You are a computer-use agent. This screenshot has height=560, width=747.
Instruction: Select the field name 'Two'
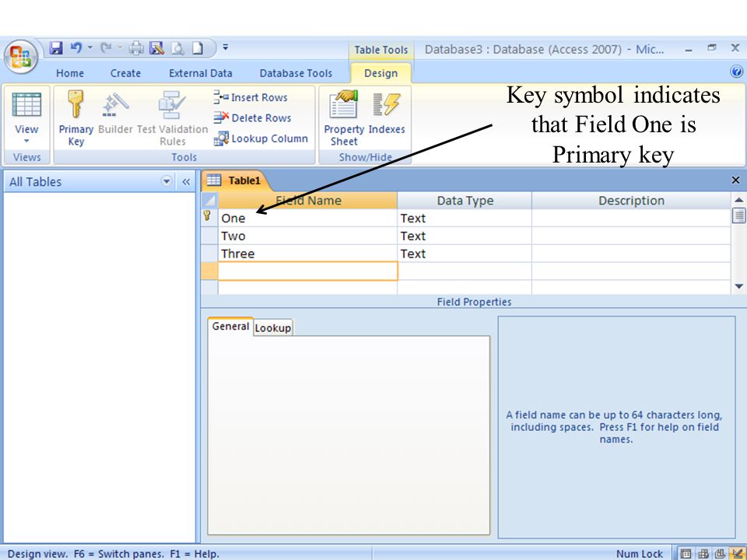pyautogui.click(x=233, y=236)
